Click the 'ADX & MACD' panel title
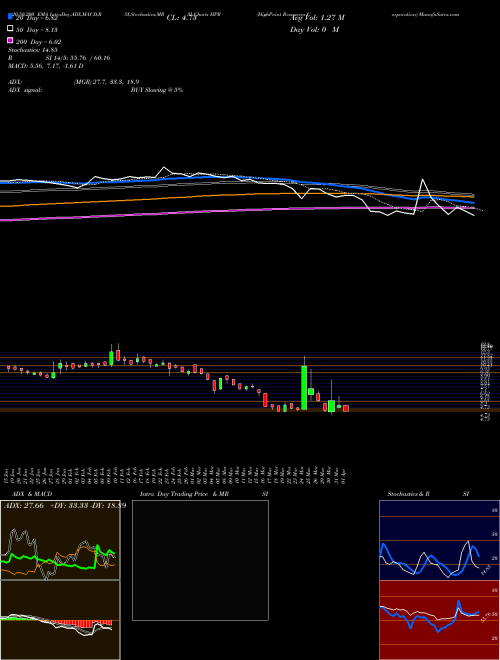Image resolution: width=500 pixels, height=660 pixels. coord(32,494)
